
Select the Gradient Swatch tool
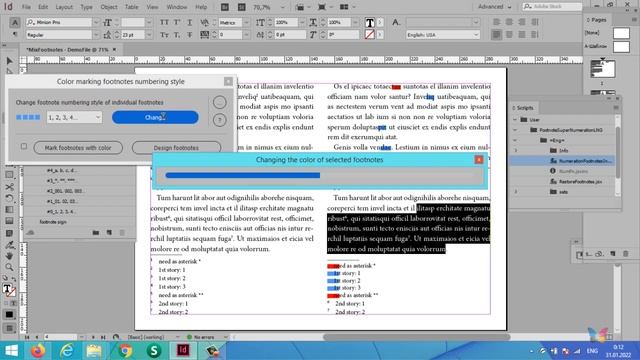coord(9,209)
